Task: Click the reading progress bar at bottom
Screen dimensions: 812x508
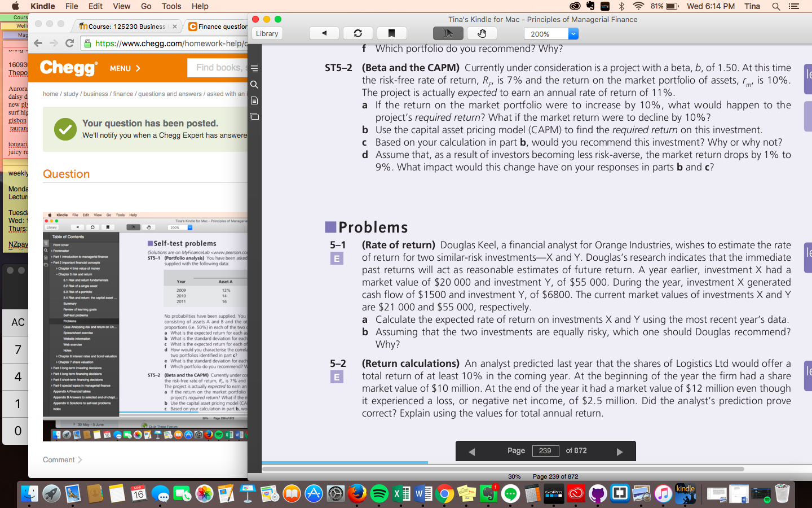Action: point(503,469)
